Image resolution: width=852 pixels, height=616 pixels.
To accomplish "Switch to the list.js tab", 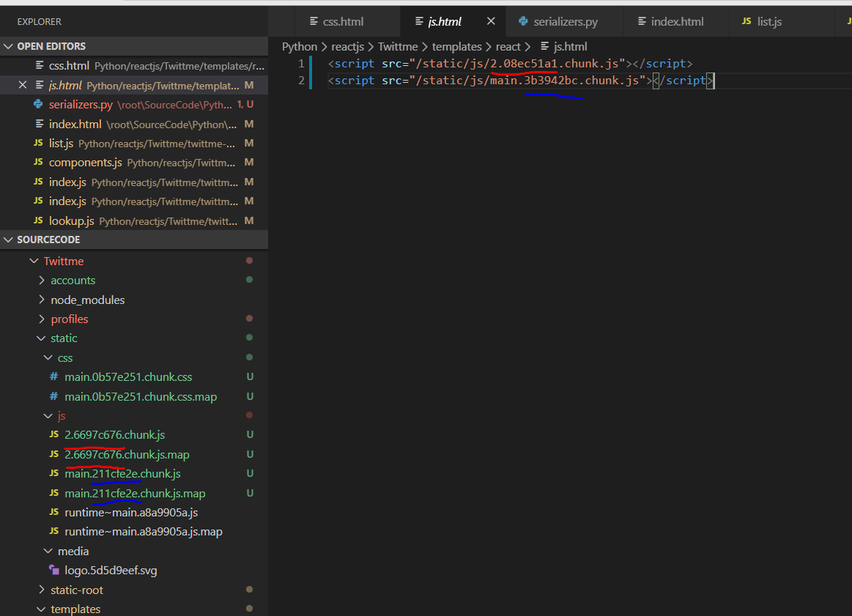I will click(x=769, y=21).
